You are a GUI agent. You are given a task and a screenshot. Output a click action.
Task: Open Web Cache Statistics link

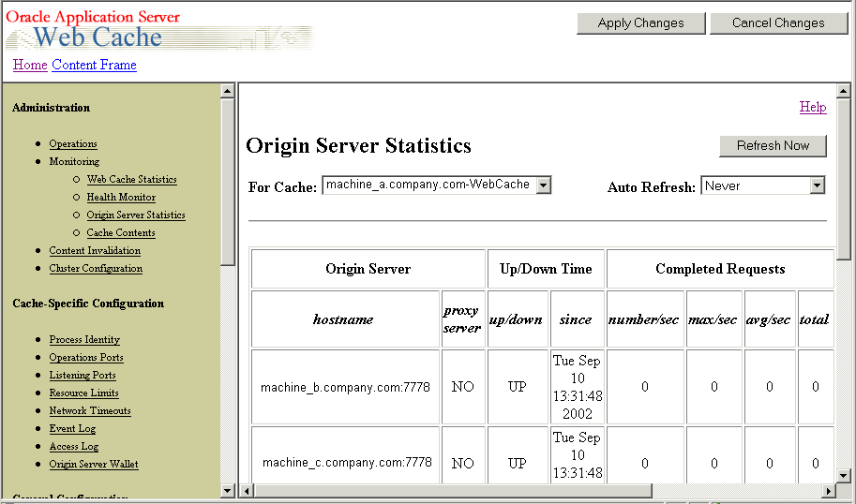(x=131, y=180)
